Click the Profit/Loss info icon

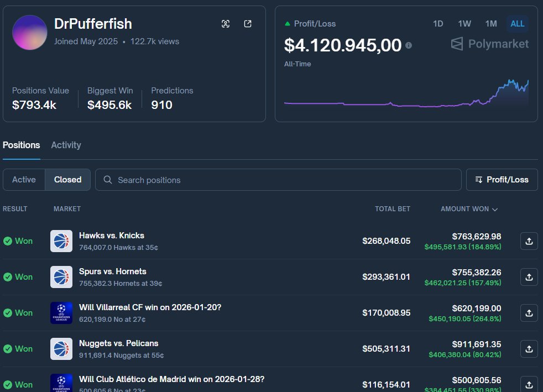[x=409, y=45]
